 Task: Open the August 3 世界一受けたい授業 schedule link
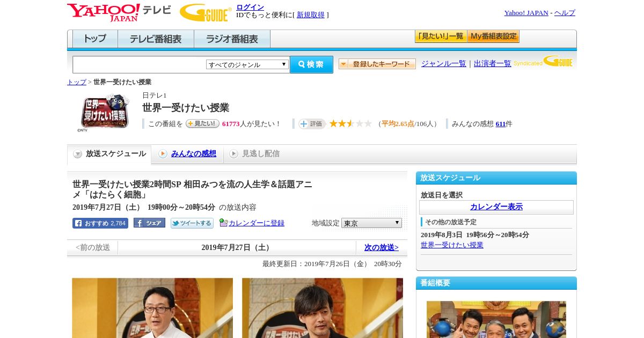point(452,245)
